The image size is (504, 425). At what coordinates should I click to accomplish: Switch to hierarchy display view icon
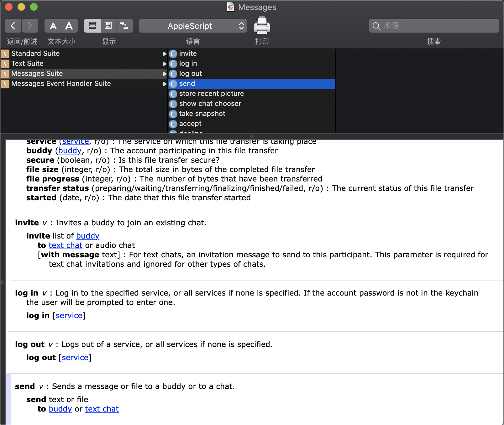[124, 26]
